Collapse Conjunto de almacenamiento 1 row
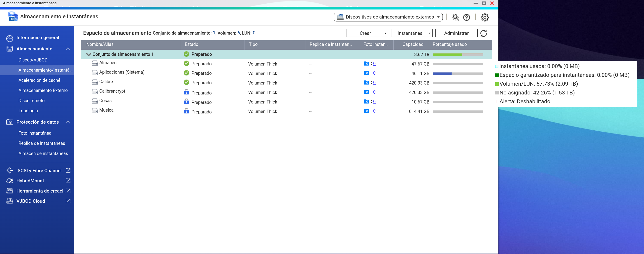The width and height of the screenshot is (644, 254). click(x=88, y=54)
